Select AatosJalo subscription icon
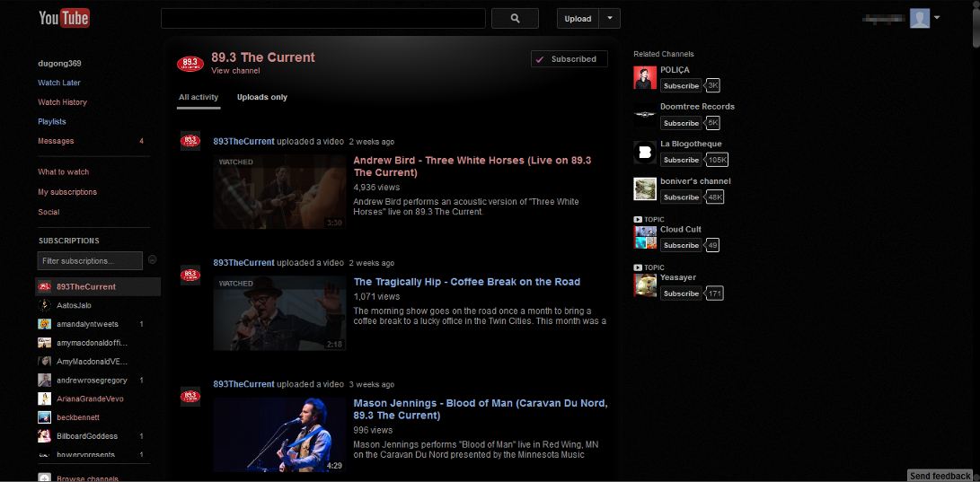 pos(44,305)
